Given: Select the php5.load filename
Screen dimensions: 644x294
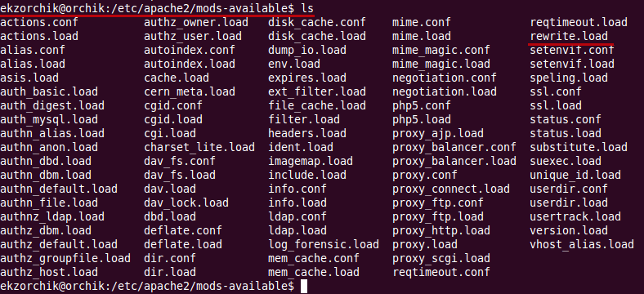Looking at the screenshot, I should 422,119.
